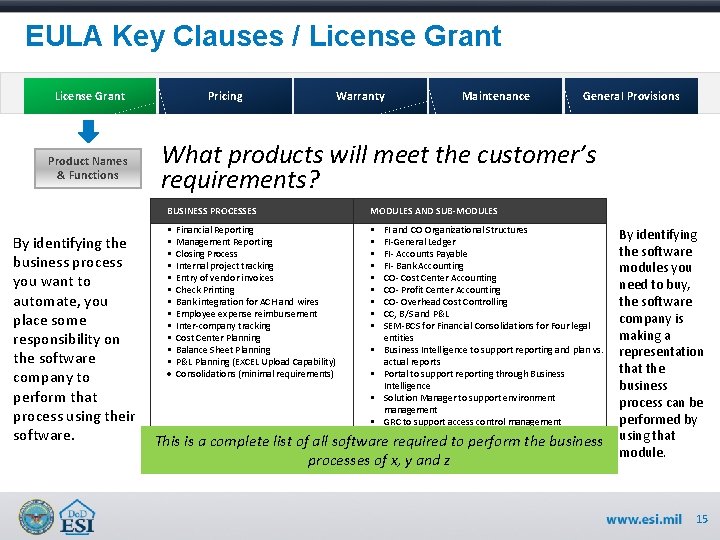
Task: Click FI and CO Organizational Structures
Action: pyautogui.click(x=456, y=230)
